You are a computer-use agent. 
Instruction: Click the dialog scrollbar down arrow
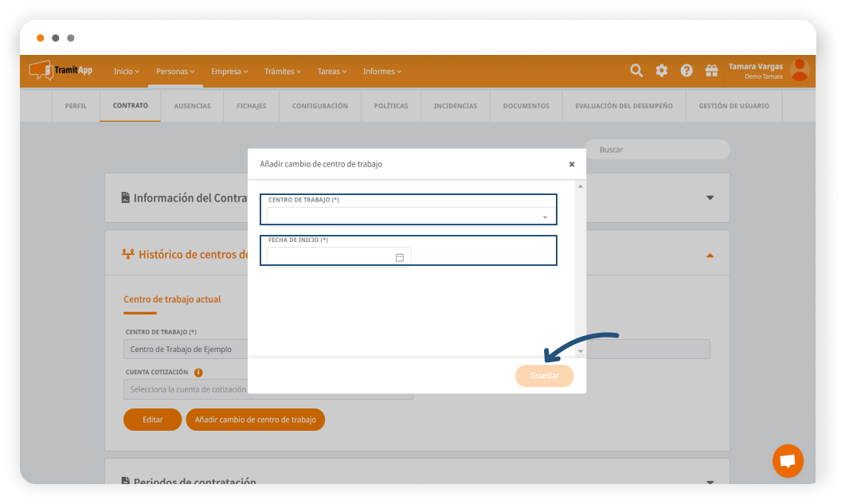point(580,351)
